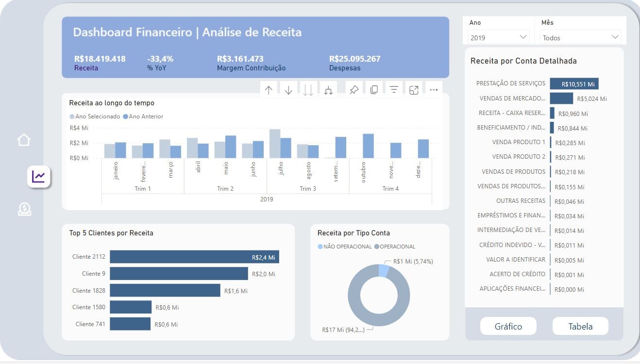Viewport: 640px width, 364px height.
Task: Enter focus mode for the chart
Action: point(414,90)
